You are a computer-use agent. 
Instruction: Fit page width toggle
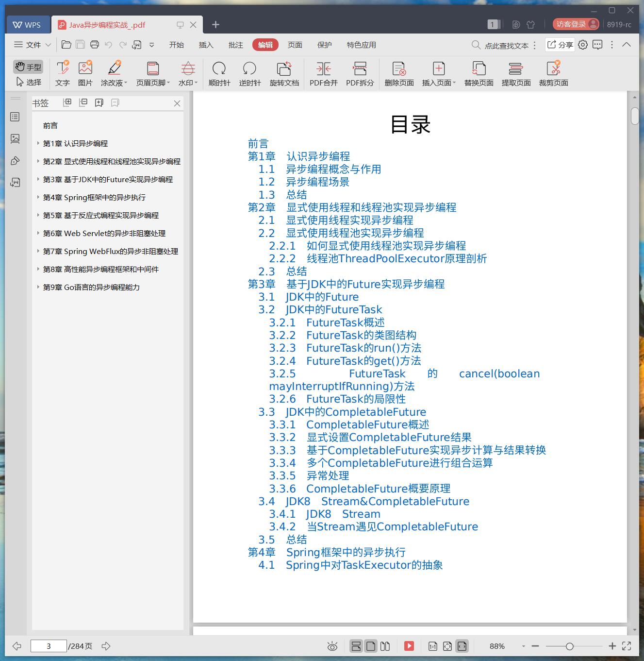[x=462, y=646]
